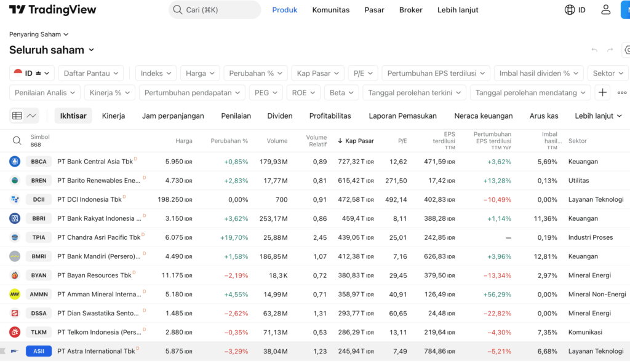Click the BBCA stock logo
630x364 pixels.
[15, 162]
